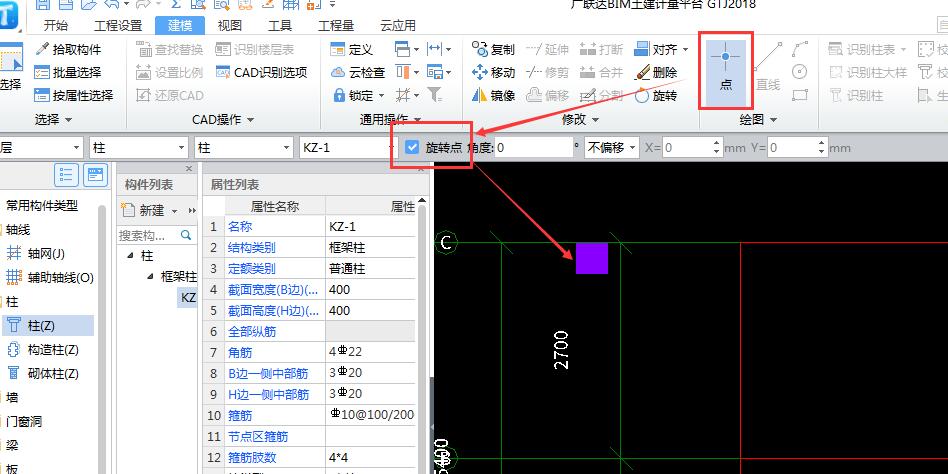Click 按属性选择 select by property
Image resolution: width=948 pixels, height=474 pixels.
pos(74,96)
